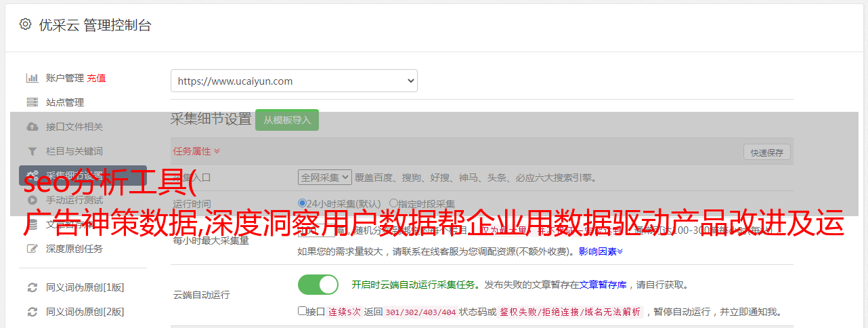Click the refresh icon for 同义词伪原创[1版]
Viewport: 868px width, 328px height.
32,287
